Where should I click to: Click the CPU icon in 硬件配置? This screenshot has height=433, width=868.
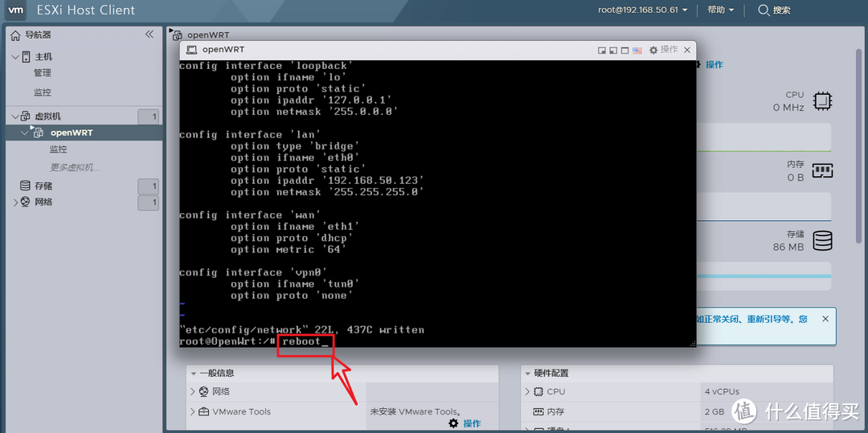[x=538, y=391]
